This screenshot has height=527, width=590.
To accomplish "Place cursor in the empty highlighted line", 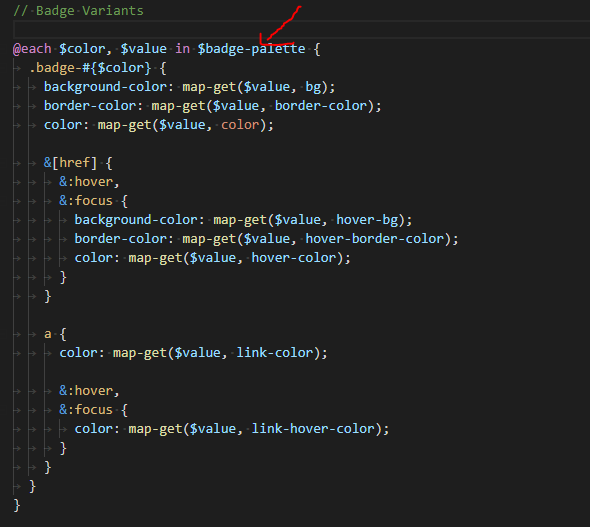I will coord(301,29).
